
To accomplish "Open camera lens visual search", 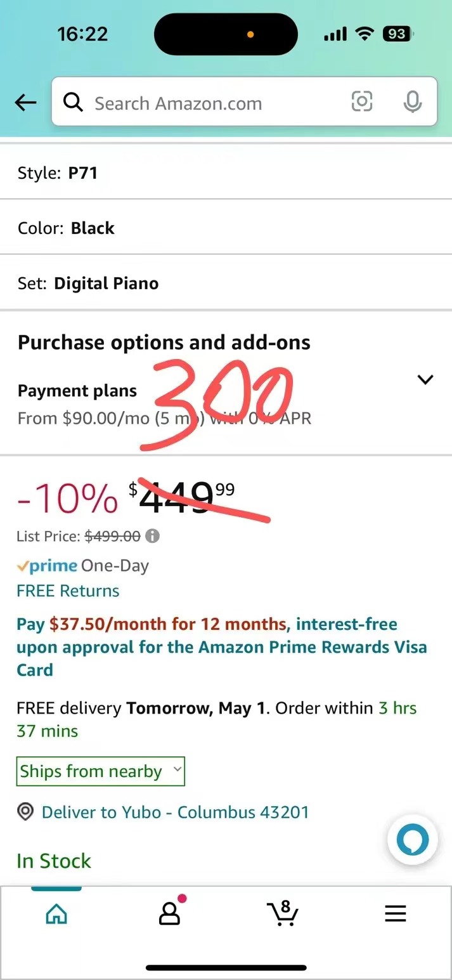I will point(362,101).
